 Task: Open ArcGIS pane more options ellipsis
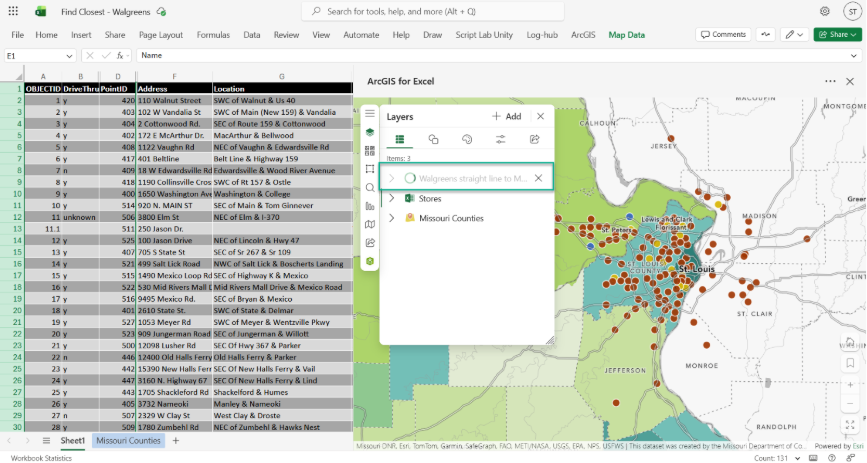pos(830,81)
